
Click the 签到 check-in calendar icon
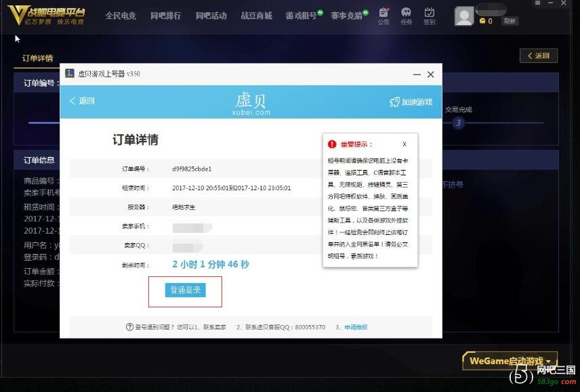tap(429, 16)
